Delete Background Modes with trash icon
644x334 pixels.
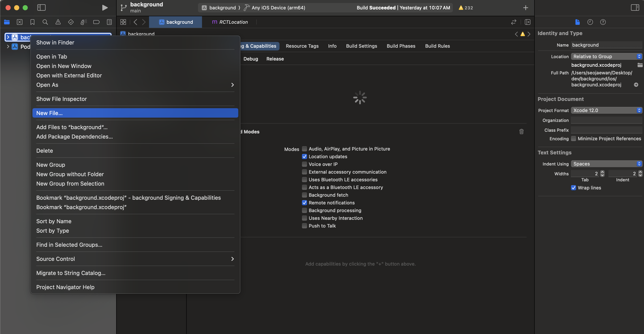pos(521,132)
